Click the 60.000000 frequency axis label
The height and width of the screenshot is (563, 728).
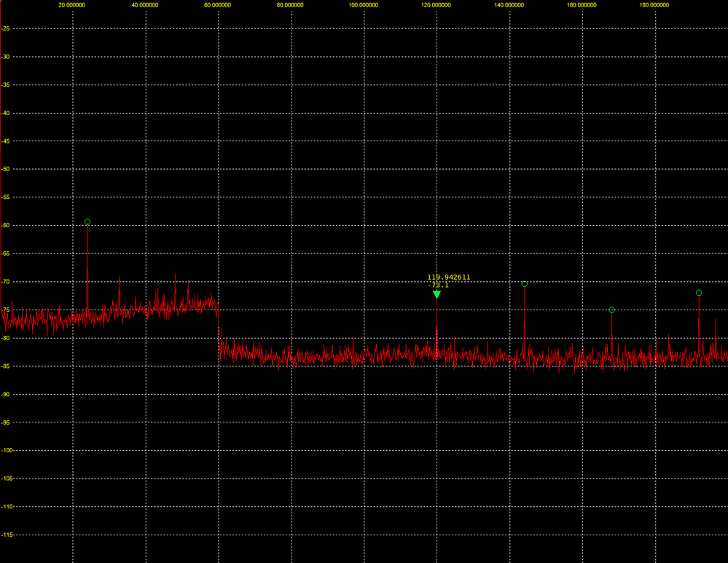[x=217, y=5]
